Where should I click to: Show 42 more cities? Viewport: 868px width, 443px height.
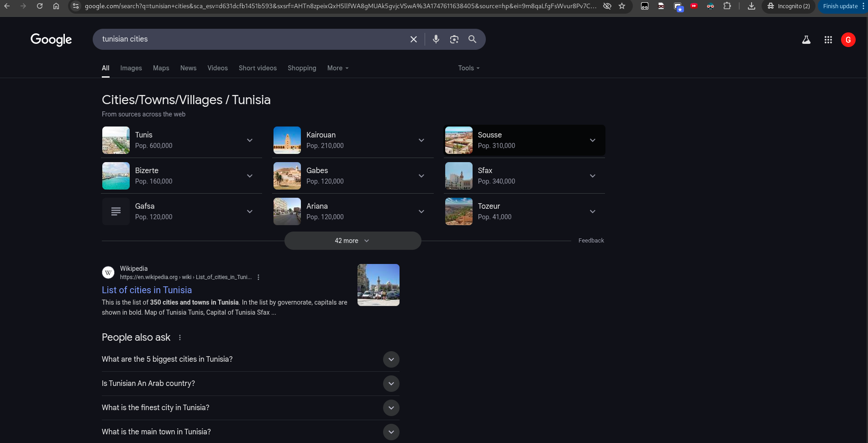[352, 241]
